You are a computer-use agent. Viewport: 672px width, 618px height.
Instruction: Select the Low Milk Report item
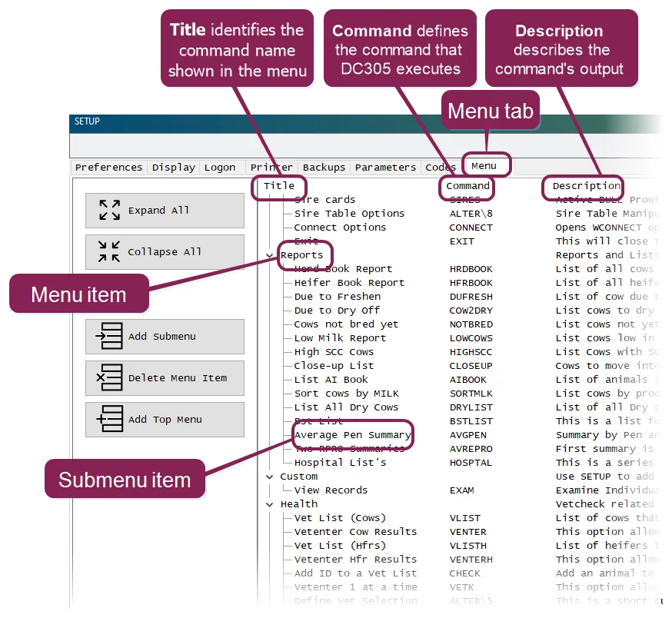[x=340, y=338]
